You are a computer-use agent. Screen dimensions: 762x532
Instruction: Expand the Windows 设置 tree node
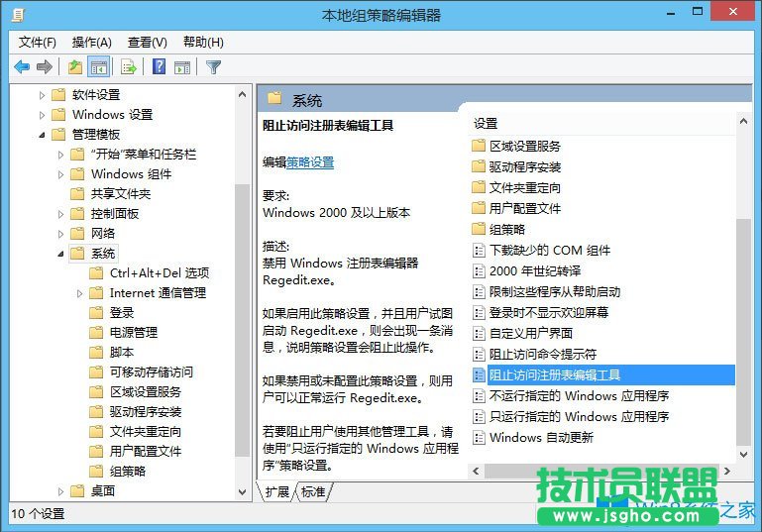tap(42, 115)
